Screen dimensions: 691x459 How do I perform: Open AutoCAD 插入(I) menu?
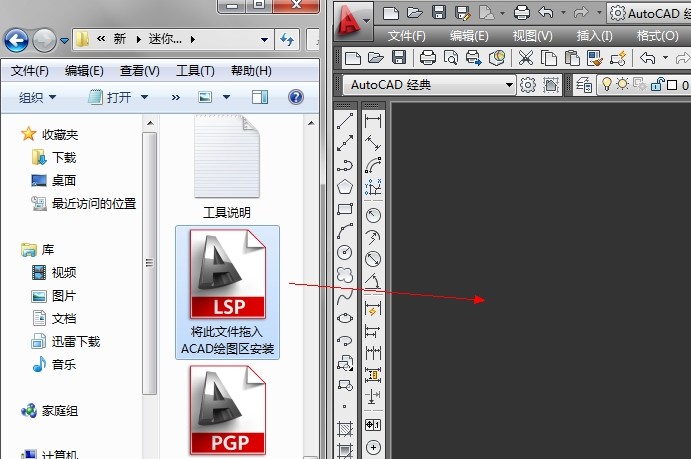(x=594, y=36)
